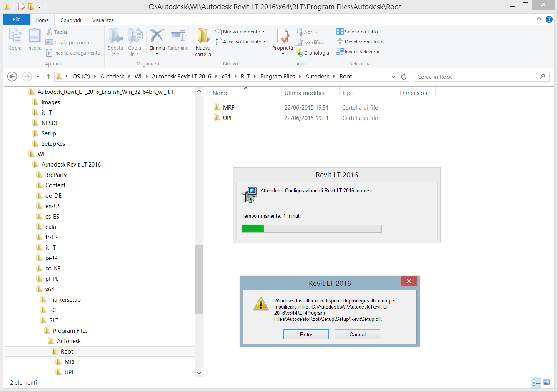Image resolution: width=558 pixels, height=392 pixels.
Task: Click Copia percorso in ribbon
Action: [x=67, y=42]
